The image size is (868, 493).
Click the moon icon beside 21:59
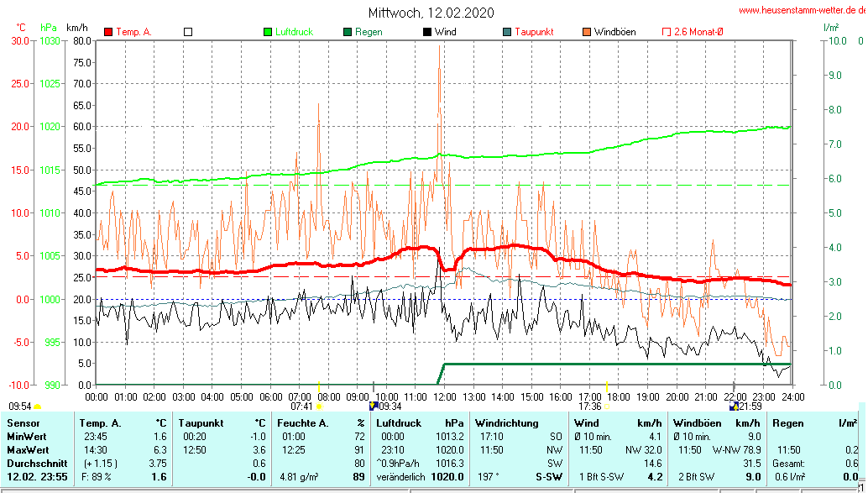pos(733,406)
